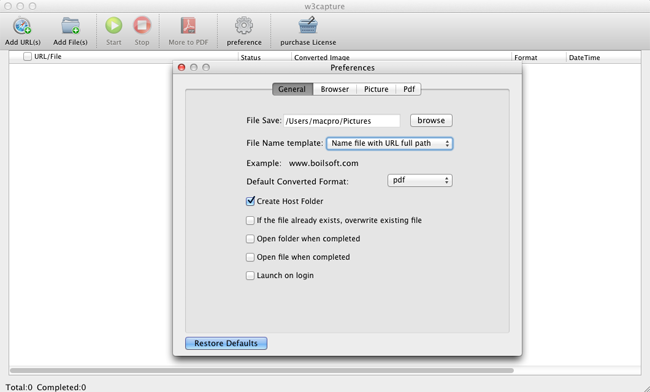This screenshot has height=392, width=650.
Task: Click the browse button
Action: (431, 121)
